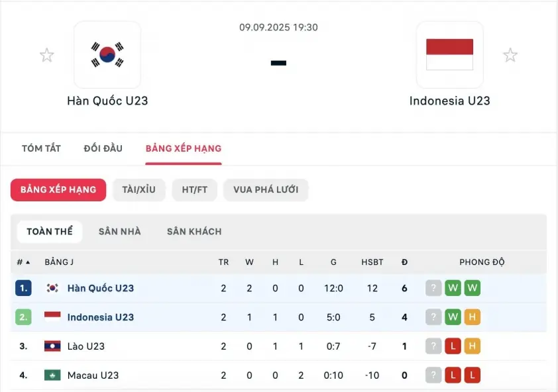Click the red BẢNG XẾP HẠNG pill button
Image resolution: width=558 pixels, height=392 pixels.
click(x=58, y=189)
